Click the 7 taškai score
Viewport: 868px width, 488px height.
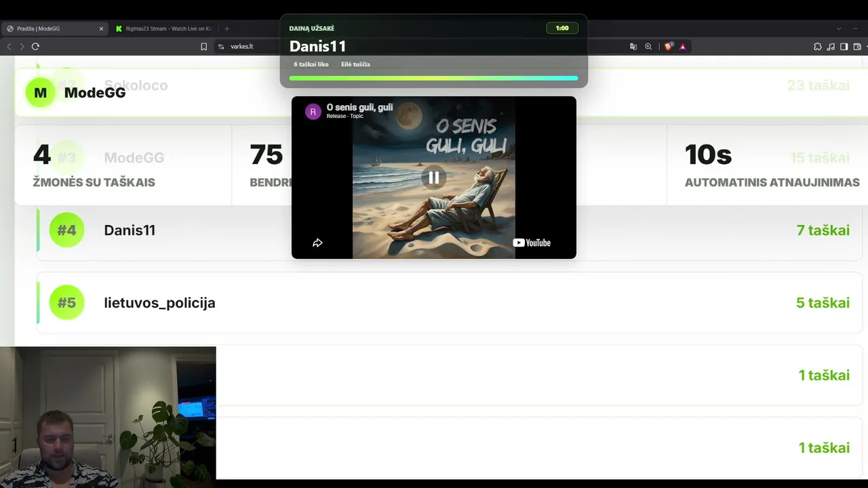(x=823, y=230)
